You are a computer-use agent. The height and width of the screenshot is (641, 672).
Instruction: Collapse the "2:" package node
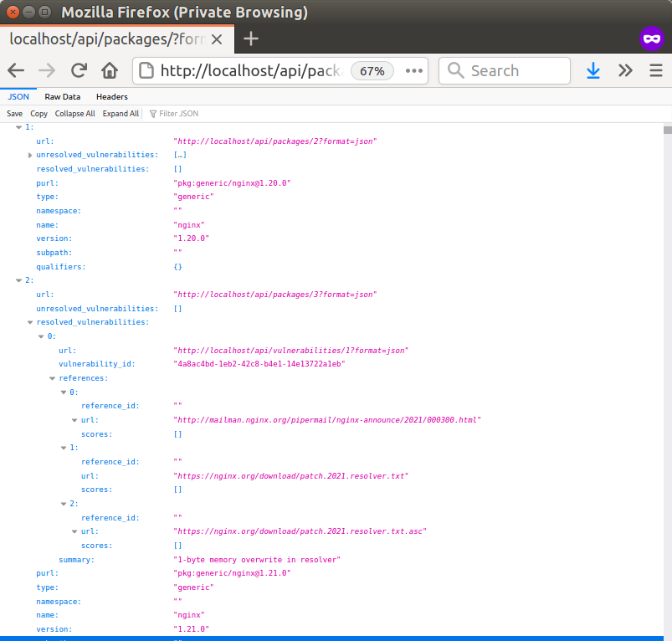coord(19,279)
